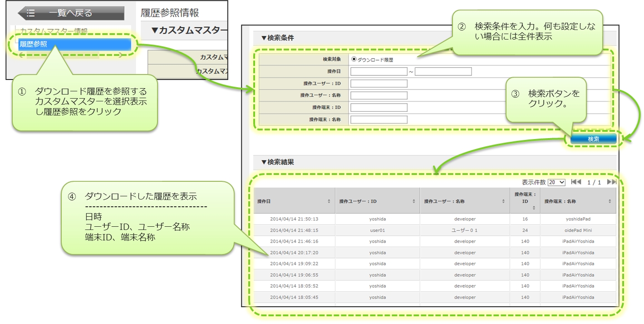Click the first page pagination icon
This screenshot has width=644, height=324.
click(576, 182)
